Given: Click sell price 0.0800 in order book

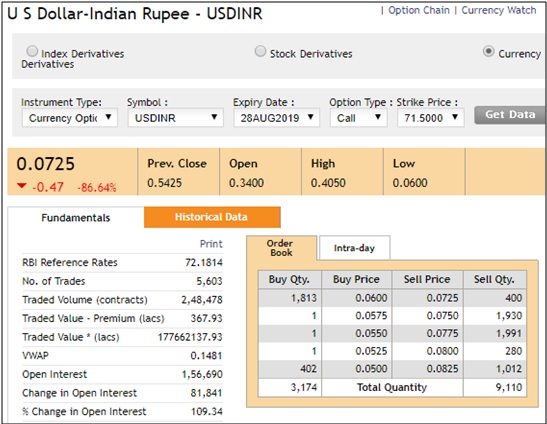Looking at the screenshot, I should pyautogui.click(x=442, y=351).
